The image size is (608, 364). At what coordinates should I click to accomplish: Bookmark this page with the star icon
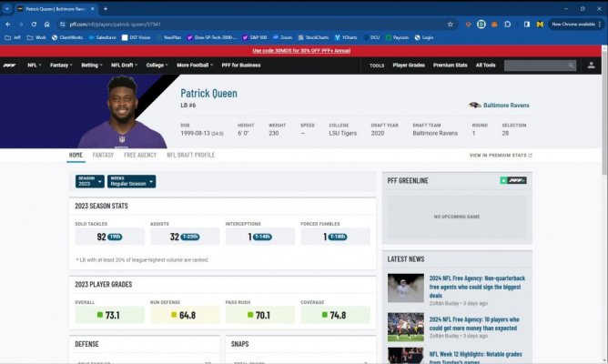point(451,24)
